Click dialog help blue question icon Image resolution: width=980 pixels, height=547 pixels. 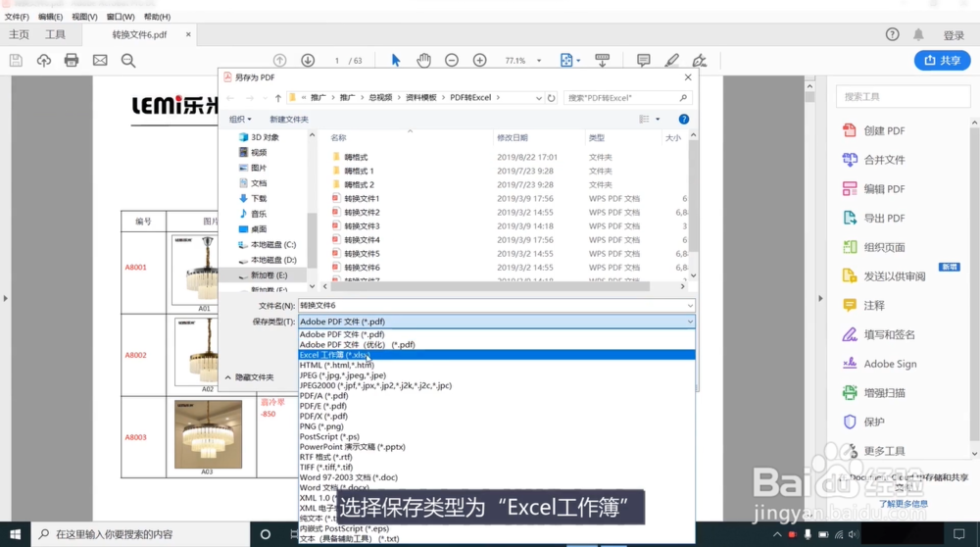(684, 119)
